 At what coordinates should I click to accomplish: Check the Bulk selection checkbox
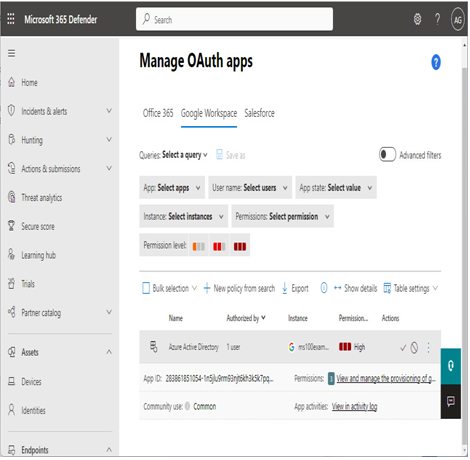(x=146, y=288)
